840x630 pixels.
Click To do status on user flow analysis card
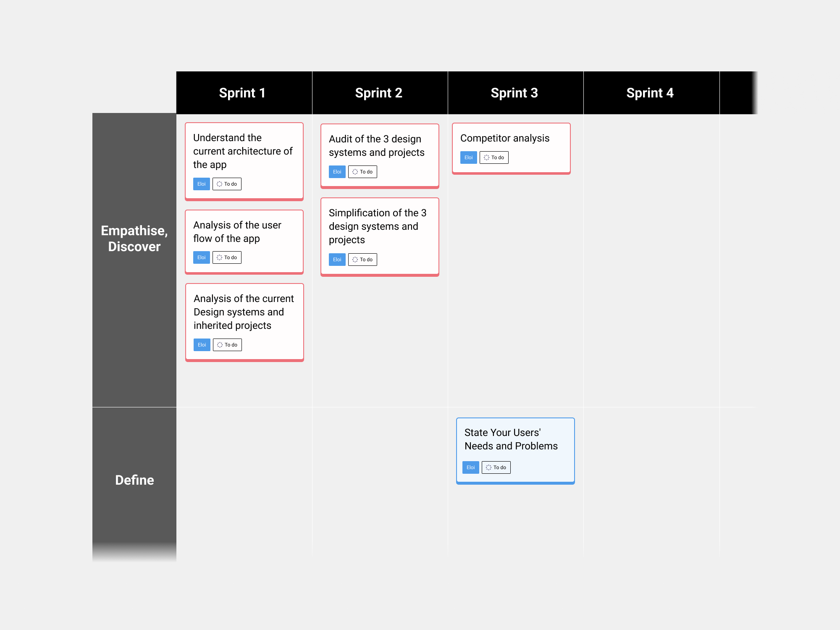(x=227, y=257)
